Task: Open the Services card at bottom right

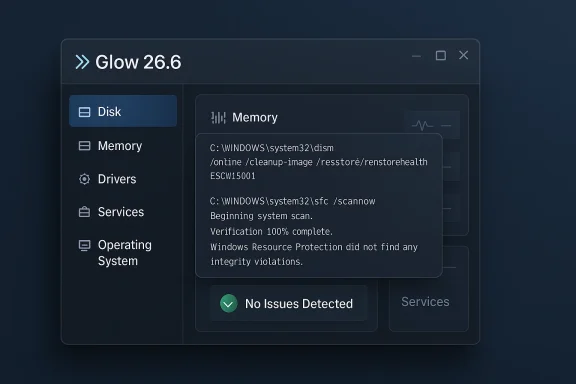Action: (x=428, y=289)
